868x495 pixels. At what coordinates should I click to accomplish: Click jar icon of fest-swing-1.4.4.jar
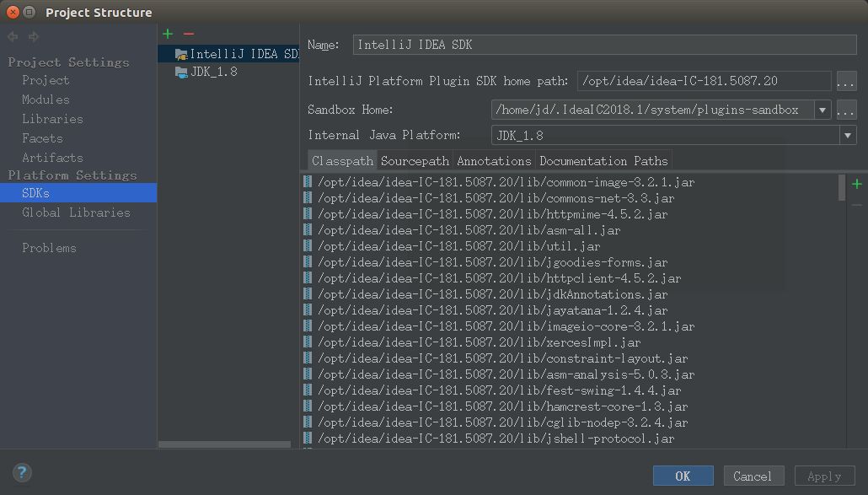point(308,390)
